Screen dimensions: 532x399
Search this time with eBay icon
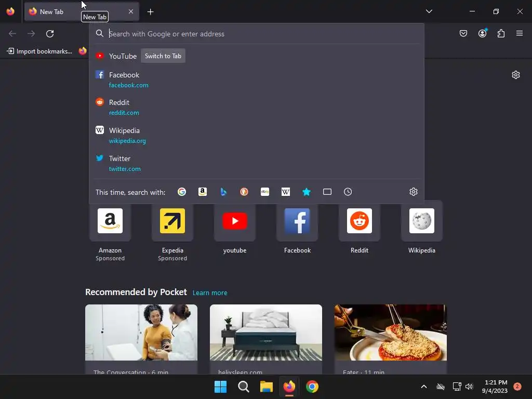tap(265, 192)
